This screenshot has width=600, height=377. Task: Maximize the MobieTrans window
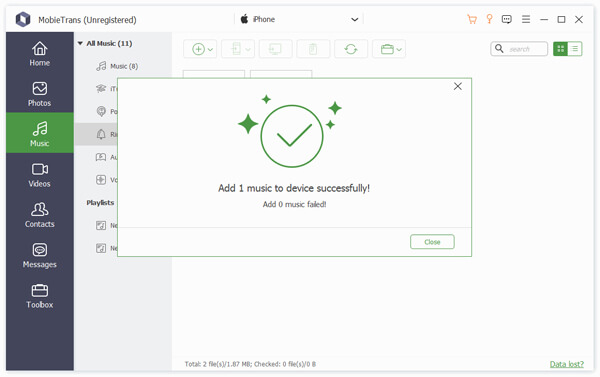pyautogui.click(x=561, y=19)
